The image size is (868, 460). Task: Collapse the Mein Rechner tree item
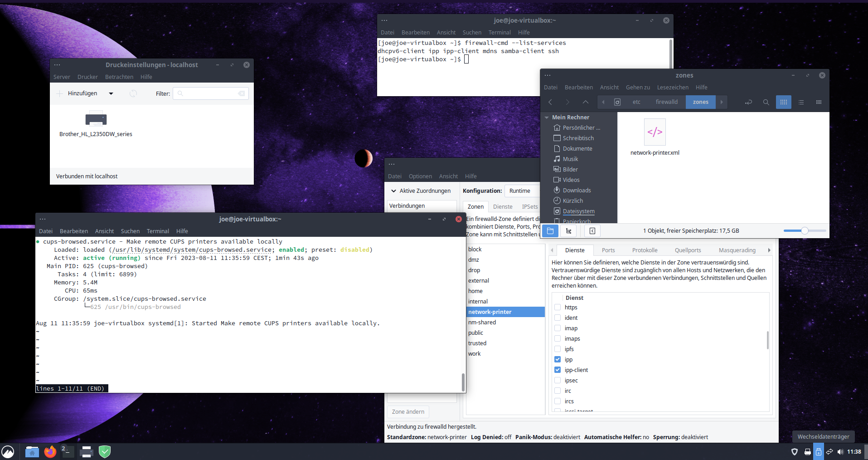coord(546,117)
